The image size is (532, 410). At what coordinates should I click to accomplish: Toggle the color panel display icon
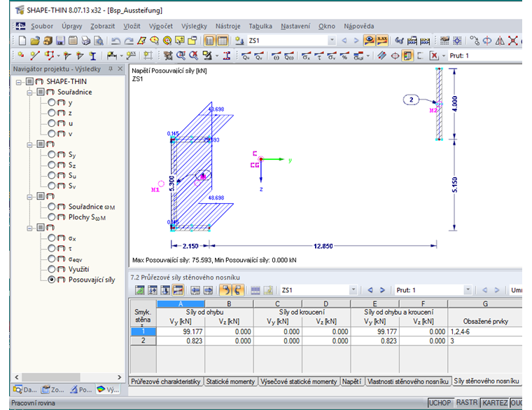407,55
